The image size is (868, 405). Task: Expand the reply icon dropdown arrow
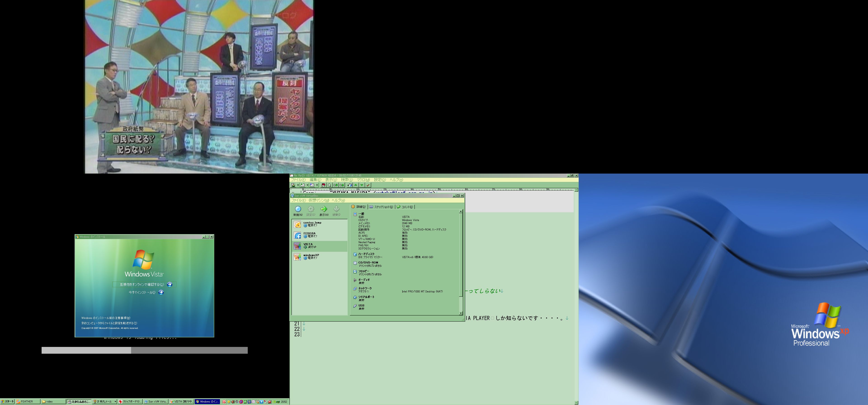308,185
